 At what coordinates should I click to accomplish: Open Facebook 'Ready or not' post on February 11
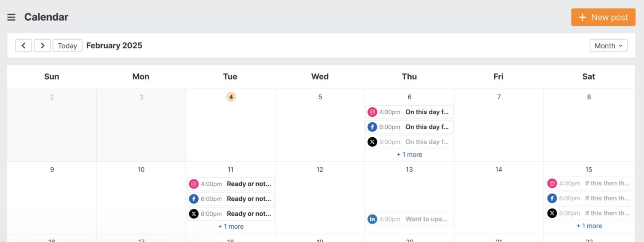(231, 199)
